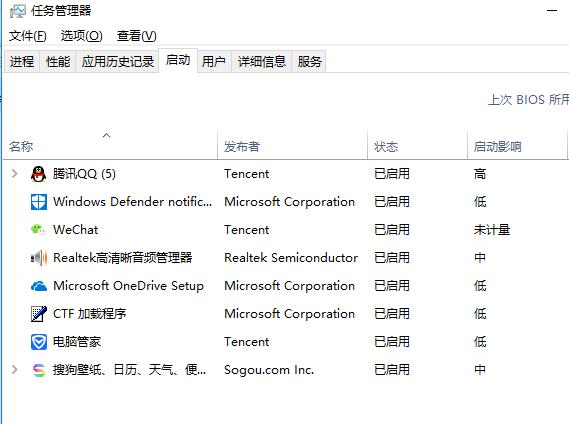Screen dimensions: 569x424
Task: Sort by the 启动影响 column header
Action: tap(498, 147)
